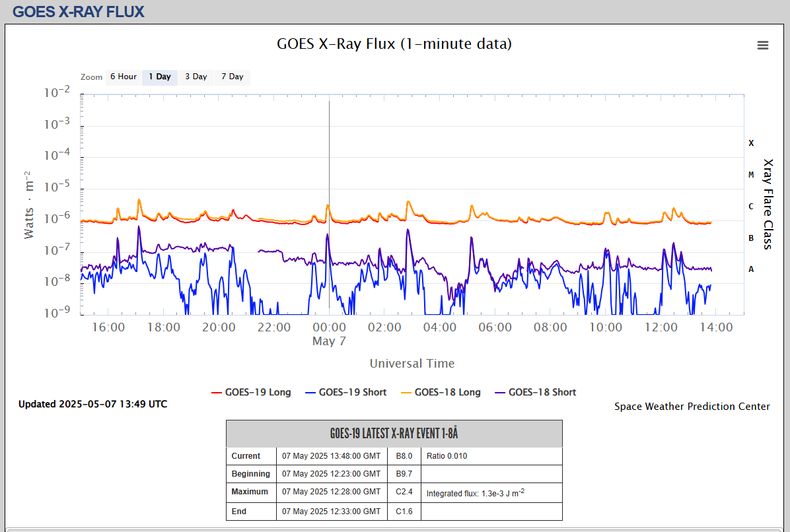Click the X flare class axis label
790x532 pixels.
751,143
